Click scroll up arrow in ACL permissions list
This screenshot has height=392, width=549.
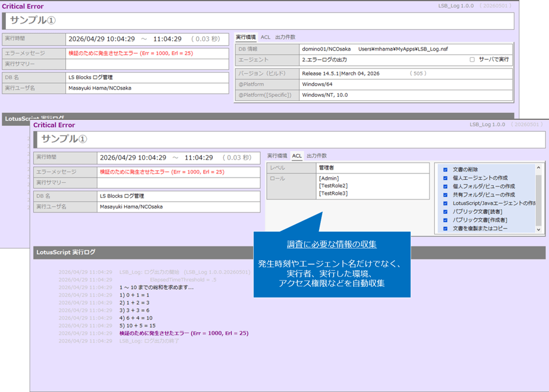point(538,168)
